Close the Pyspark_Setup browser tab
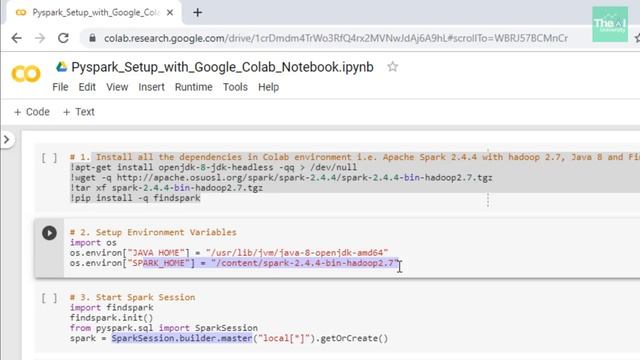The image size is (640, 360). (x=170, y=13)
